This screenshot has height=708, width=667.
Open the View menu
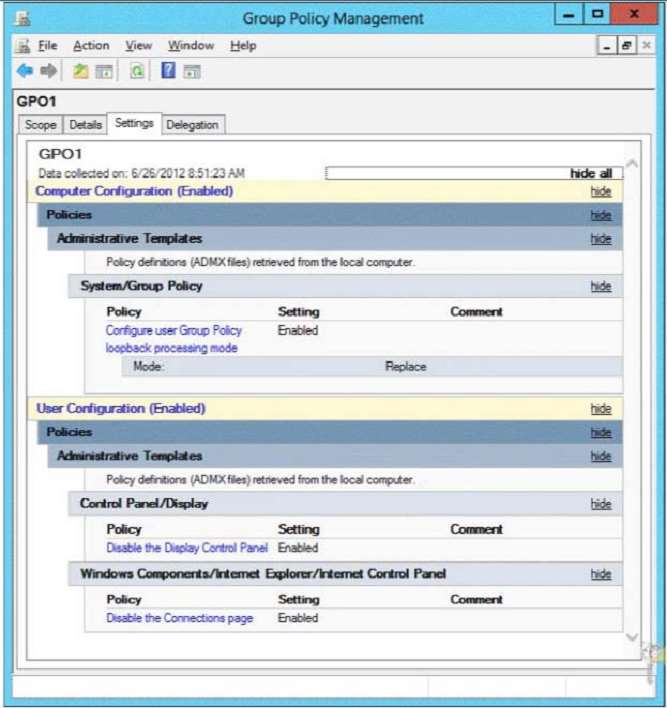click(139, 46)
